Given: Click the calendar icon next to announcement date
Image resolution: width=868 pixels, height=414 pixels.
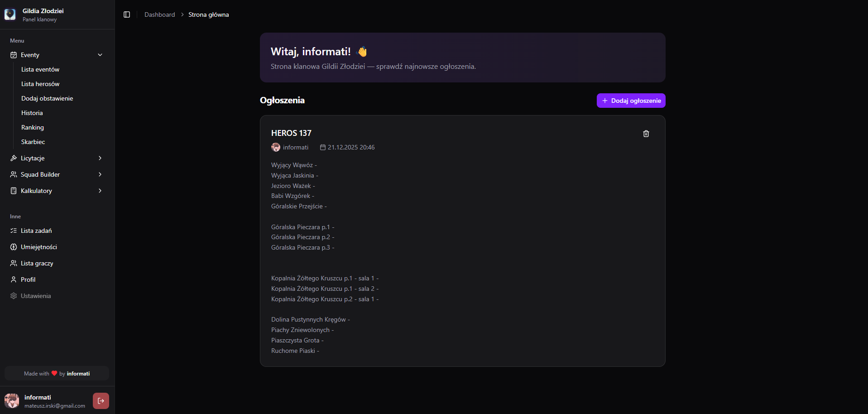Looking at the screenshot, I should tap(322, 147).
